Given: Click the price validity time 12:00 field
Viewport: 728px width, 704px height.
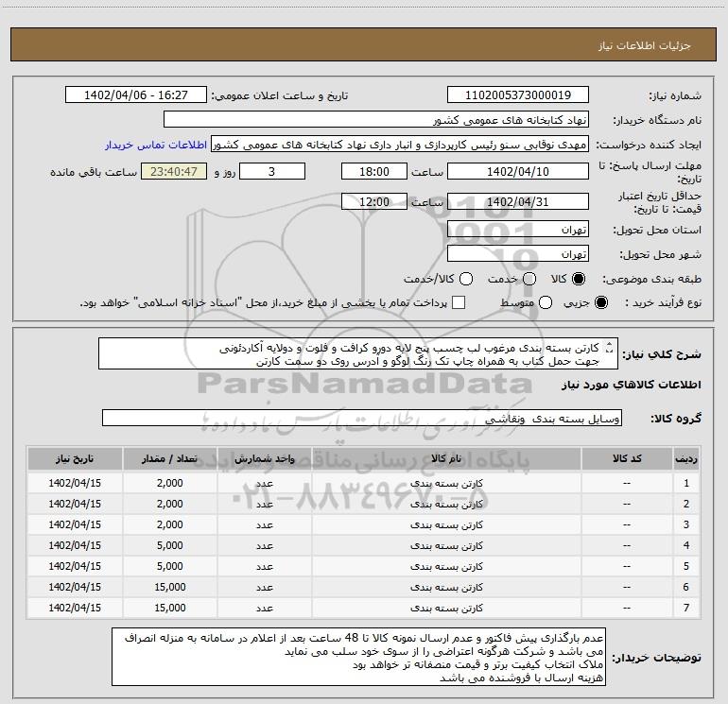Looking at the screenshot, I should pos(374,201).
